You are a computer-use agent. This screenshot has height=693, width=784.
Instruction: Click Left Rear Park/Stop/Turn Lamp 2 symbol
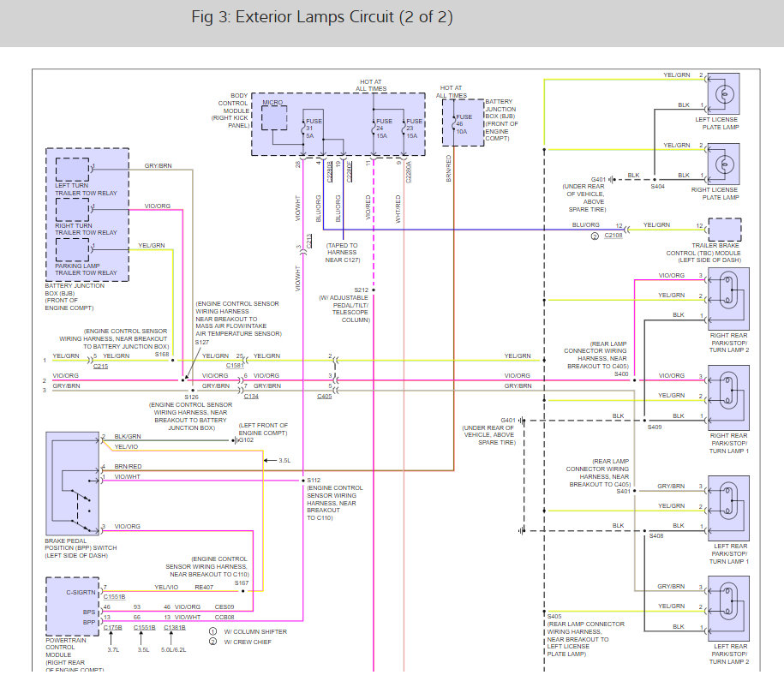pyautogui.click(x=729, y=608)
